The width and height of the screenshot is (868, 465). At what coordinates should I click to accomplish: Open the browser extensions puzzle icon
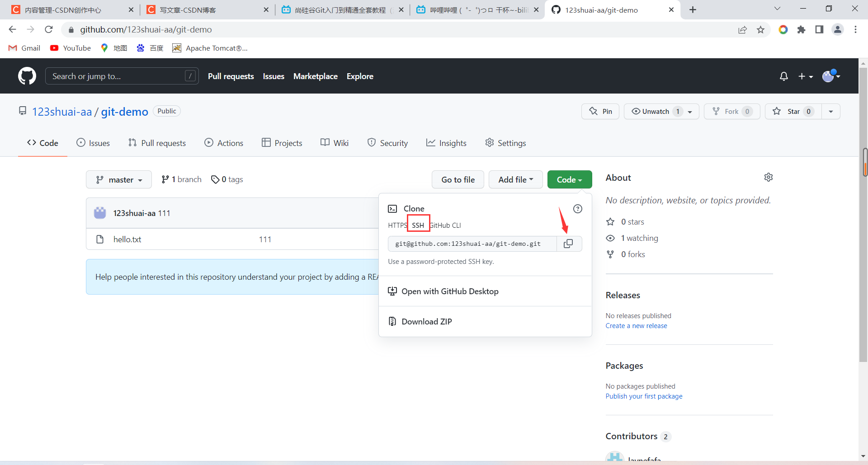point(801,29)
